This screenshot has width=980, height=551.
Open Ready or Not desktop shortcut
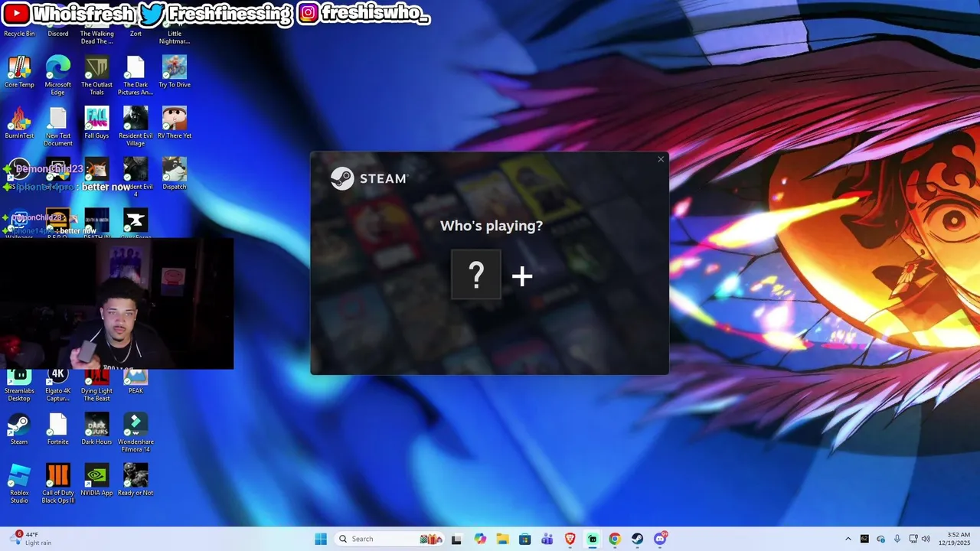click(136, 480)
